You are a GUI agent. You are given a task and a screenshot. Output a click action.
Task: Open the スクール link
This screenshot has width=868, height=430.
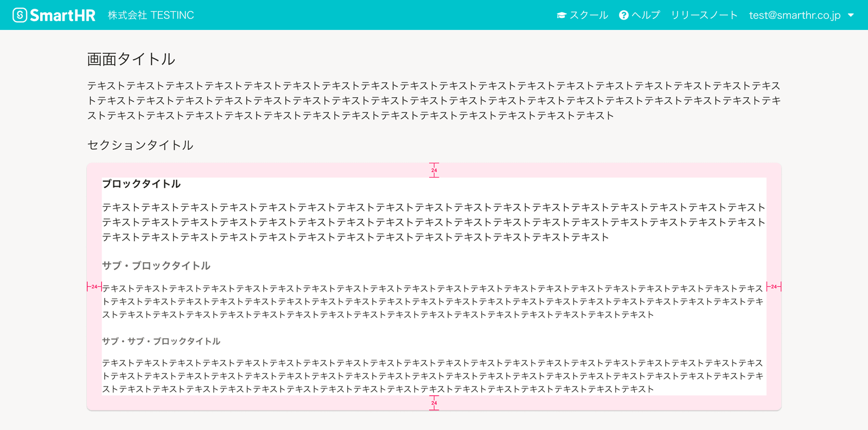(x=589, y=15)
